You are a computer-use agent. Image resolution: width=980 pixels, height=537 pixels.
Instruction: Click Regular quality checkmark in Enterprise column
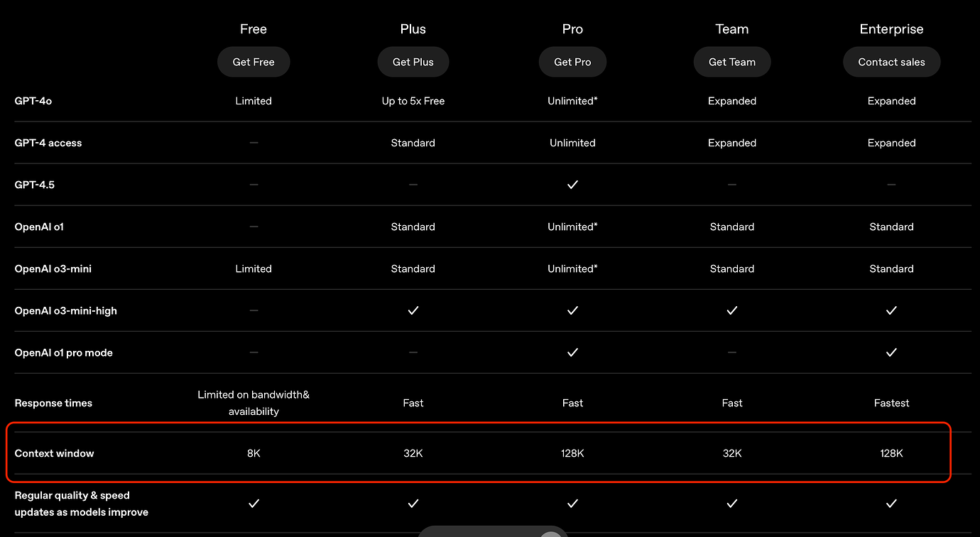pyautogui.click(x=891, y=504)
